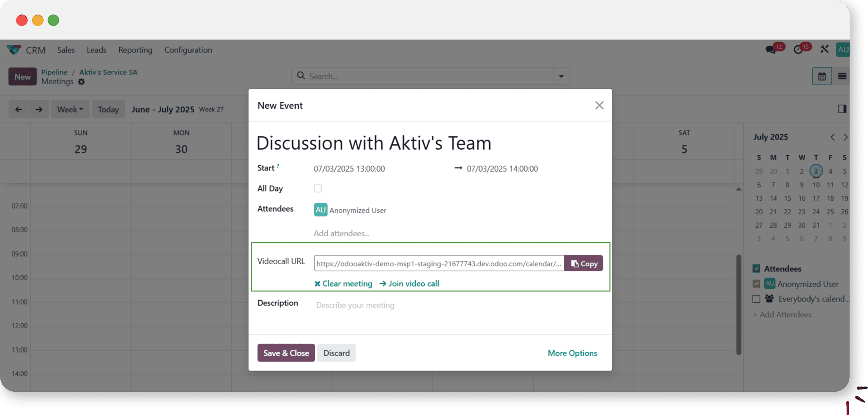Uncheck Anonymized User in the sidebar

tap(756, 284)
